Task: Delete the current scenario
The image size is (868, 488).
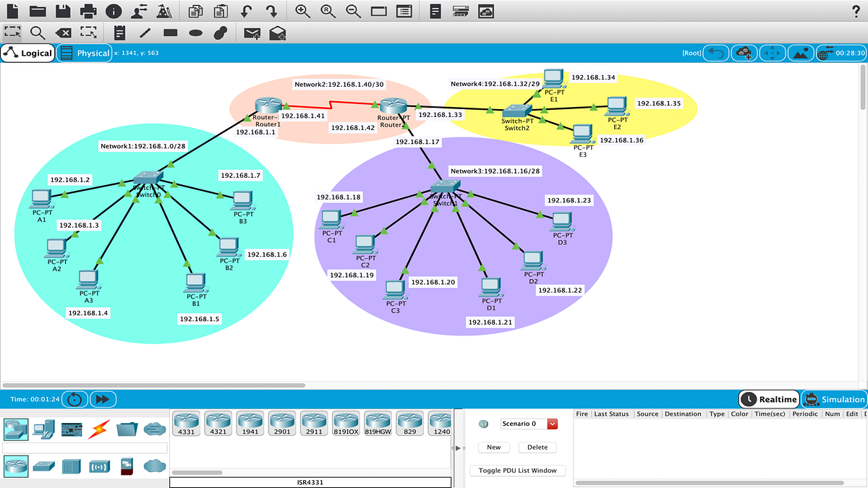Action: (x=537, y=447)
